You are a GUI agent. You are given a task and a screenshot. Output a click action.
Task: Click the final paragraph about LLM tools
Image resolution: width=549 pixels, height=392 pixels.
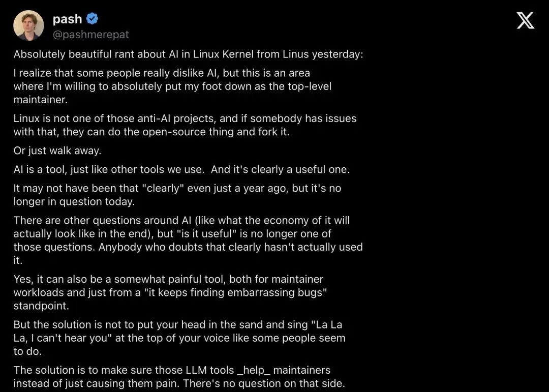tap(179, 377)
